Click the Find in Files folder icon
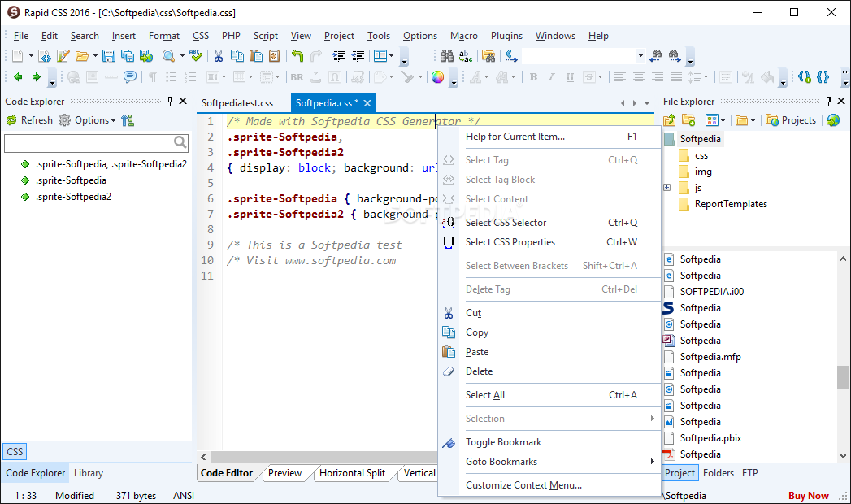The image size is (851, 504). coord(488,56)
